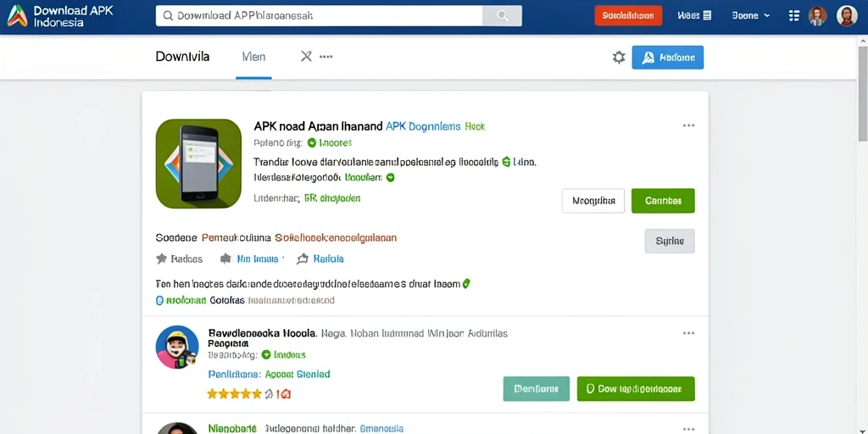Click the teal Demfeme button
Image resolution: width=868 pixels, height=434 pixels.
click(537, 388)
